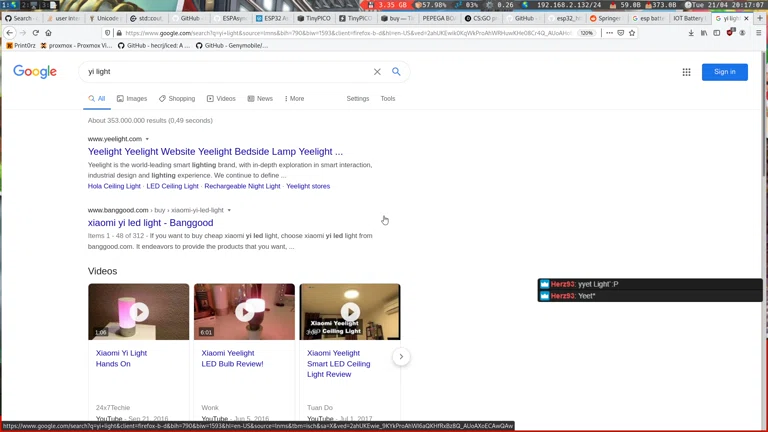Click the browser back arrow
768x432 pixels.
(x=9, y=33)
